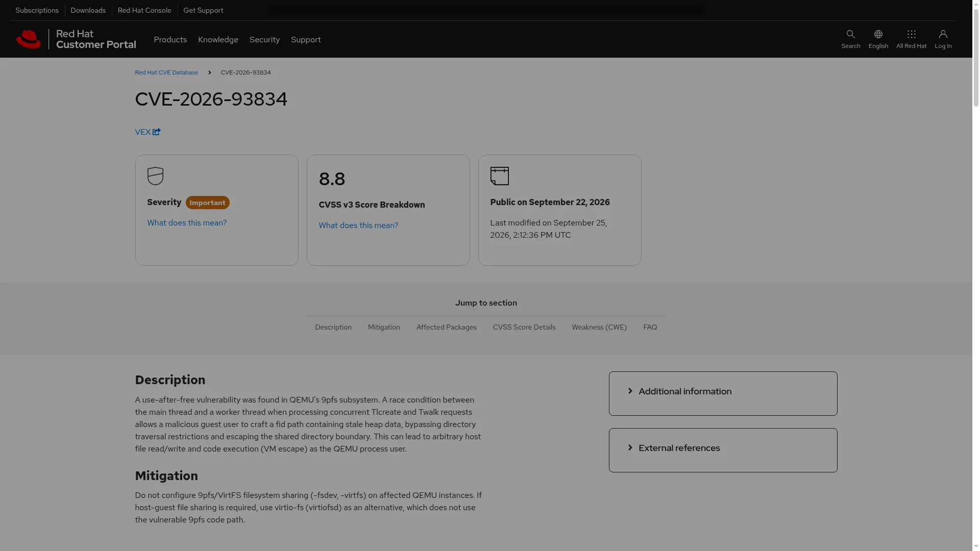Jump to the FAQ section
Viewport: 980px width, 551px height.
[x=650, y=327]
